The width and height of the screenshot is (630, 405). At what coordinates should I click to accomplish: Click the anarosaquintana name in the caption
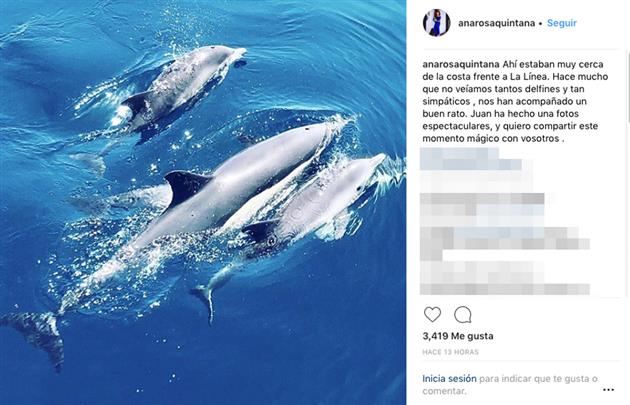(461, 64)
